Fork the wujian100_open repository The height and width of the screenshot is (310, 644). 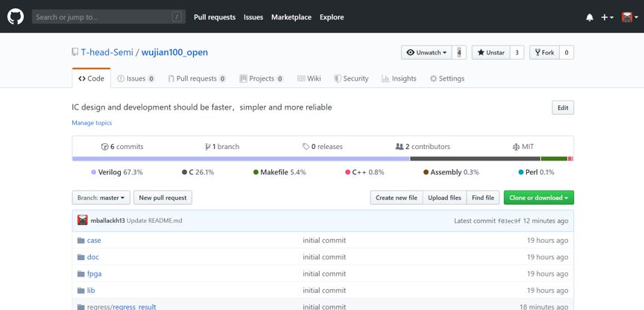[x=544, y=53]
